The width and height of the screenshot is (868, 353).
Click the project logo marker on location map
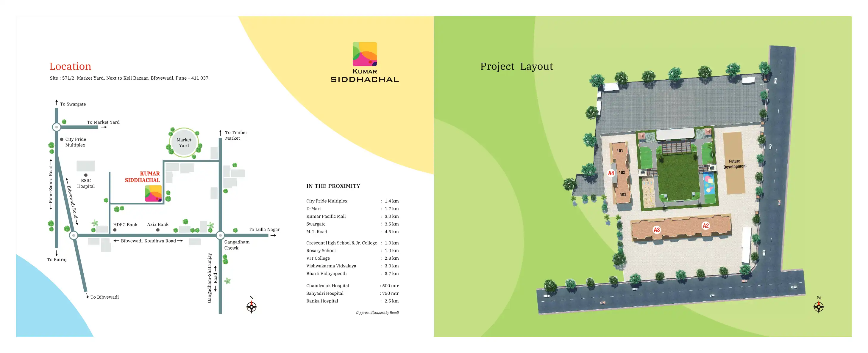click(153, 193)
